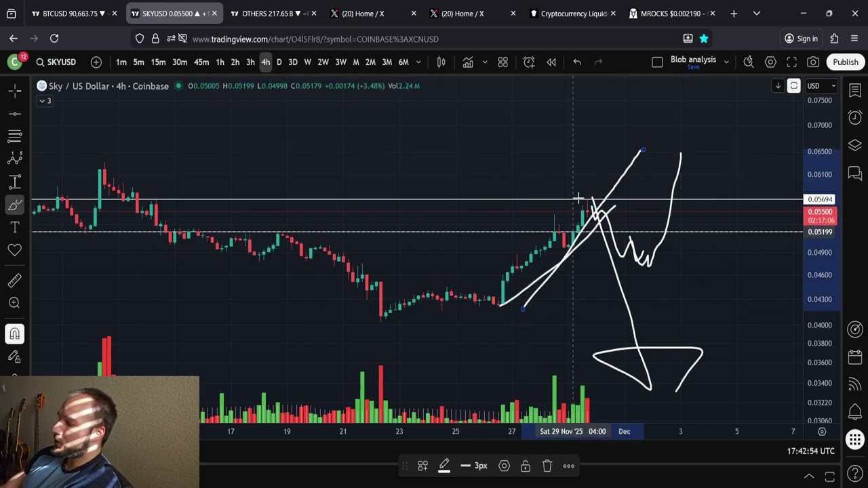
Task: Open the layout setup square icon
Action: (657, 62)
